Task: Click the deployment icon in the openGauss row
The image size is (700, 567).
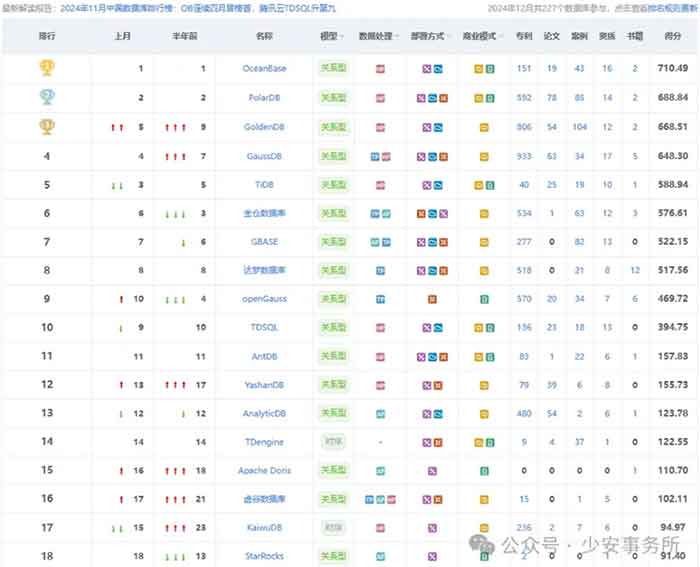Action: point(432,299)
